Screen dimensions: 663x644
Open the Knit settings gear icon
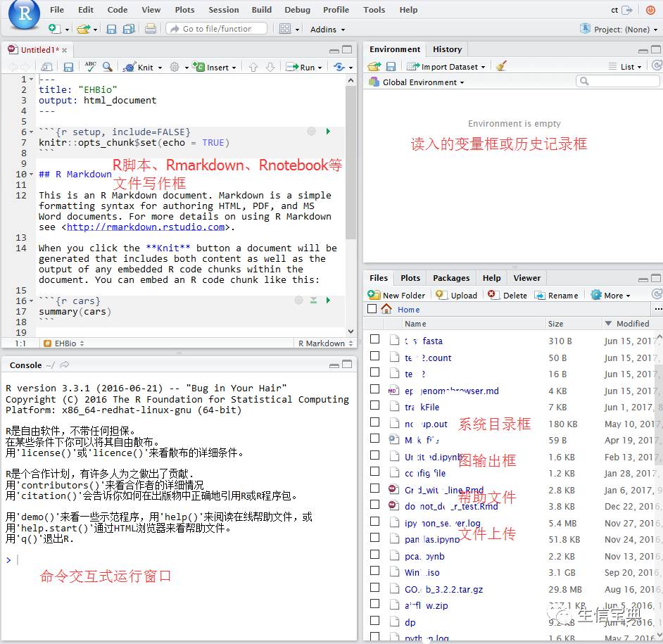tap(175, 67)
